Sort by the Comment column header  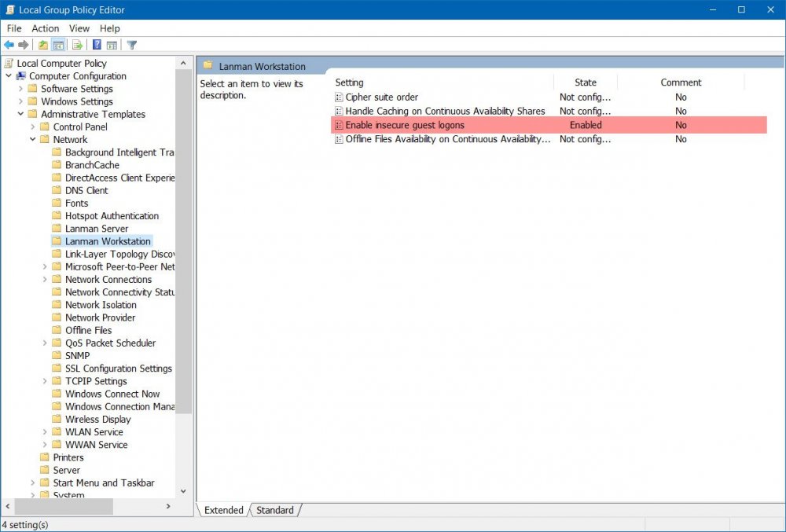point(681,83)
